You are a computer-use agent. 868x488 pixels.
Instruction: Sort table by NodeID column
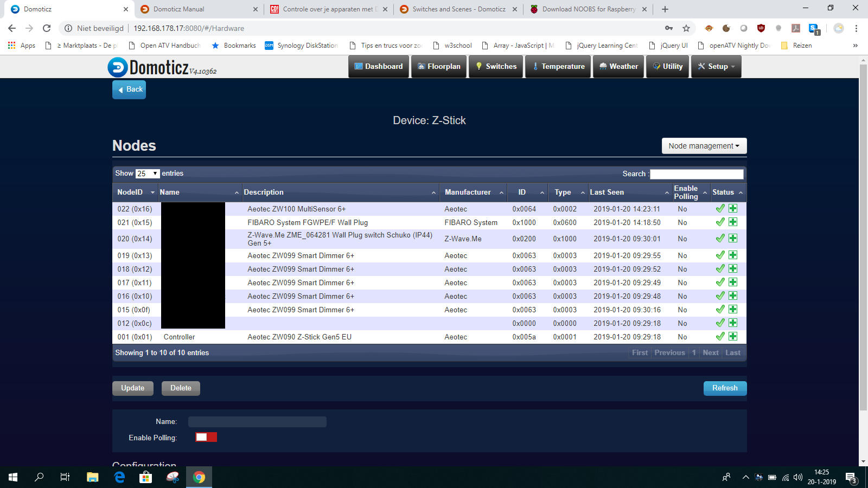(136, 192)
